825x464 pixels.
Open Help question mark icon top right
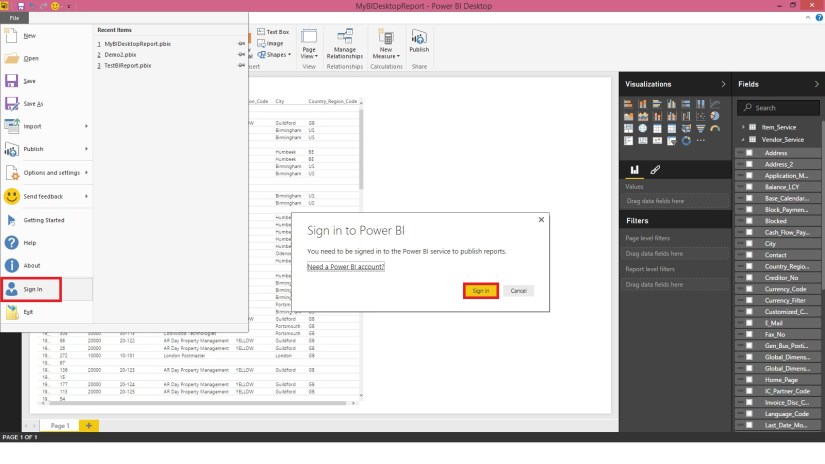point(819,17)
